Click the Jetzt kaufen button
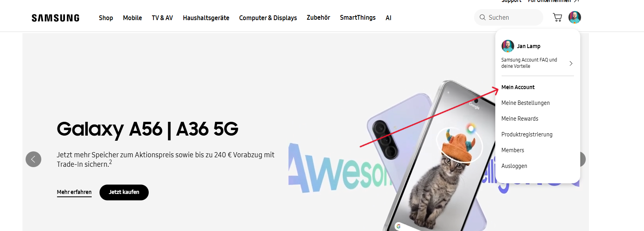 coord(124,192)
